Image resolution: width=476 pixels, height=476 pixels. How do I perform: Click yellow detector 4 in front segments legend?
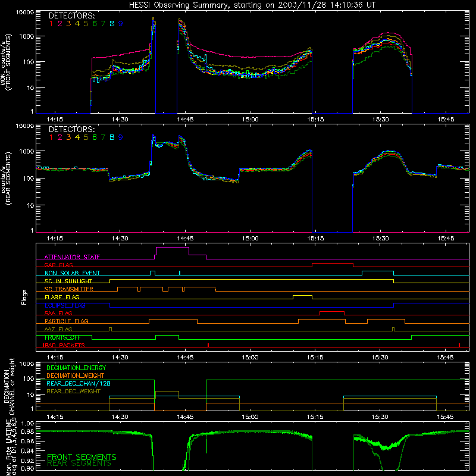(x=77, y=24)
